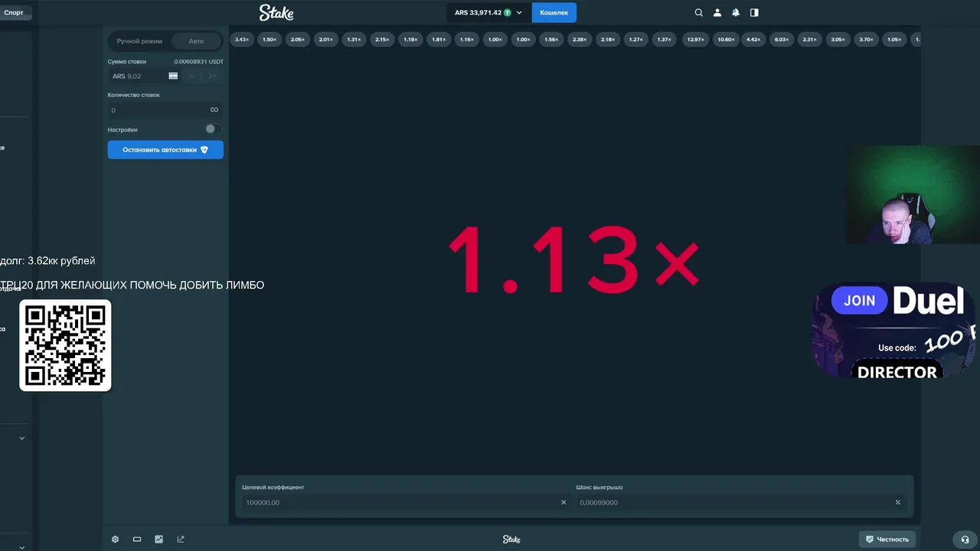Screen dimensions: 980x551
Task: Pop out the game window icon
Action: click(181, 539)
